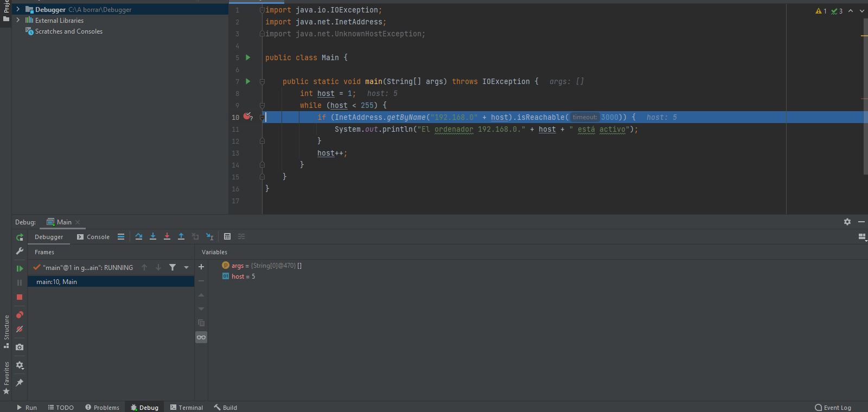This screenshot has width=868, height=412.
Task: Add a new watch with plus icon
Action: click(x=201, y=267)
